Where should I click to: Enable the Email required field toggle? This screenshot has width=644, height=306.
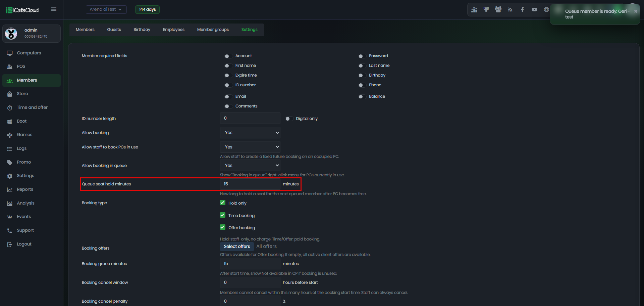pyautogui.click(x=228, y=97)
